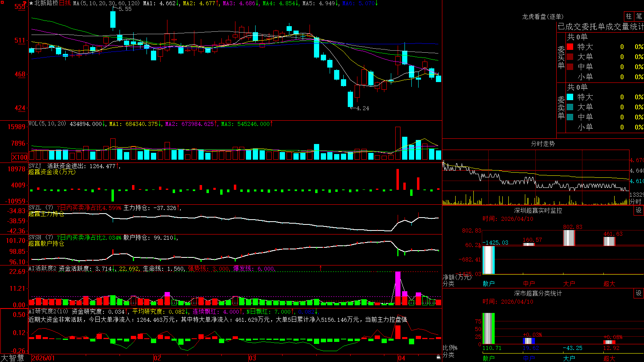This screenshot has height=362, width=644.
Task: Click the 散户 bar labeled -1425.03
Action: tap(489, 260)
